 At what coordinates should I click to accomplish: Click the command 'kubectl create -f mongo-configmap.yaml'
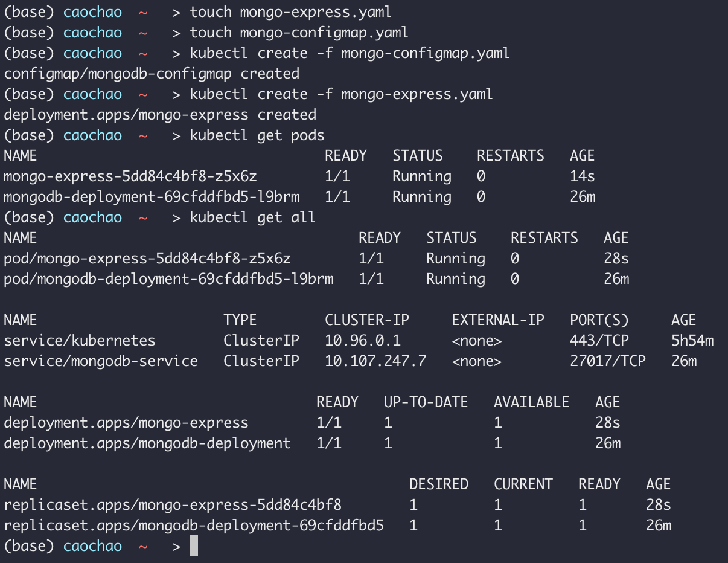pyautogui.click(x=350, y=53)
